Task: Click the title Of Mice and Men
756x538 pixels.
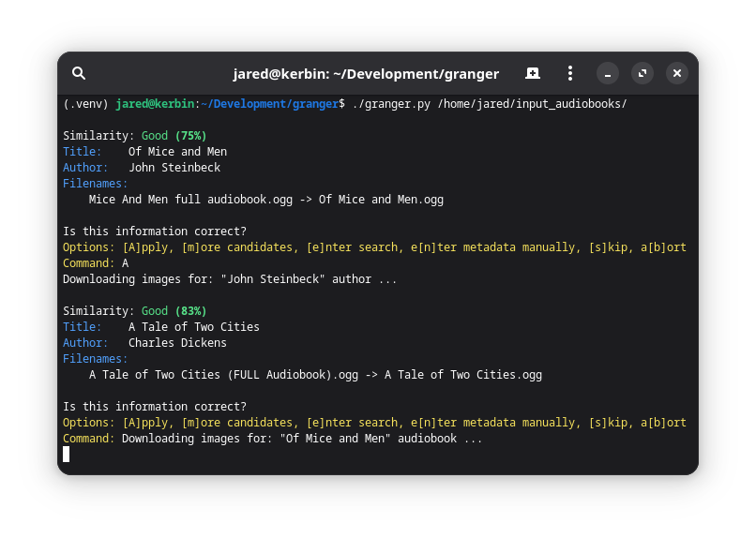Action: (177, 152)
